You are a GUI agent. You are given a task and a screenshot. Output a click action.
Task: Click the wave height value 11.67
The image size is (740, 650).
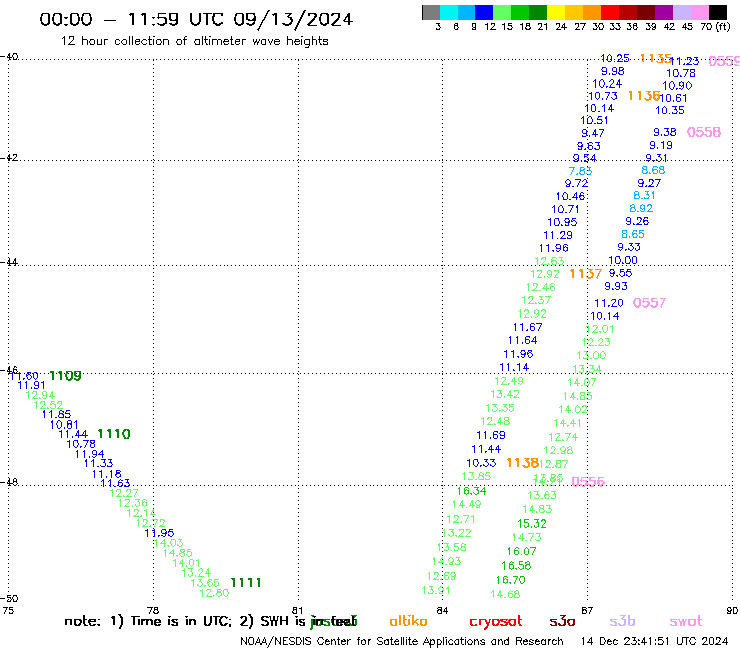click(527, 327)
